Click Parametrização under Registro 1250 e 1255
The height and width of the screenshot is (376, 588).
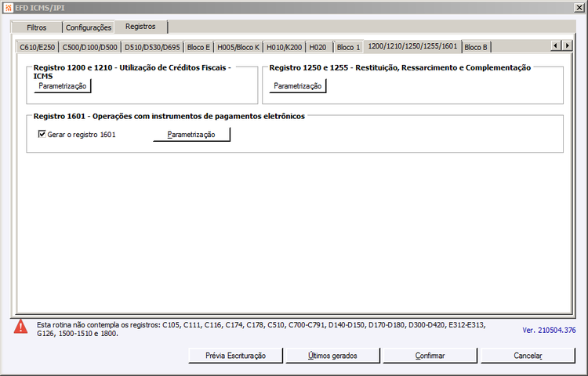tap(297, 85)
